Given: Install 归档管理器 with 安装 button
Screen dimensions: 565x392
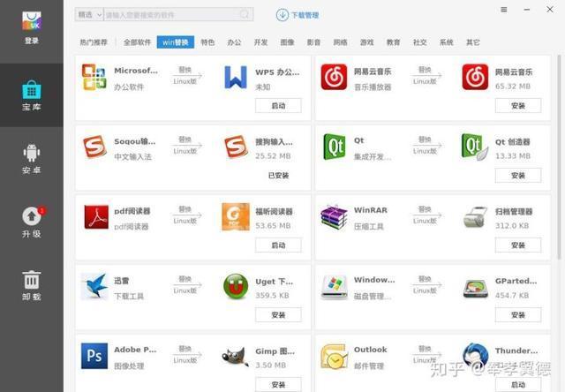Looking at the screenshot, I should (x=518, y=245).
